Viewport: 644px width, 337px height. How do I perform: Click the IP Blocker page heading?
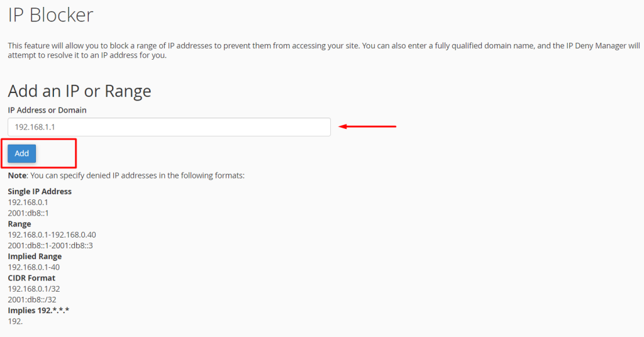coord(50,14)
